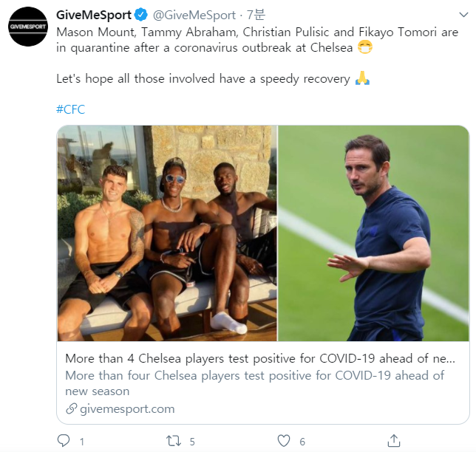Click the retweet count 5
This screenshot has width=476, height=452.
pyautogui.click(x=192, y=442)
